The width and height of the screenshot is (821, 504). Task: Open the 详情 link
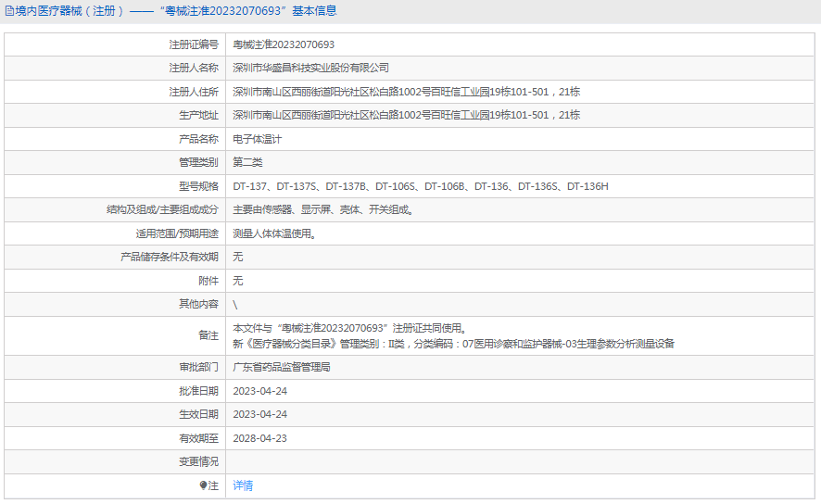243,485
